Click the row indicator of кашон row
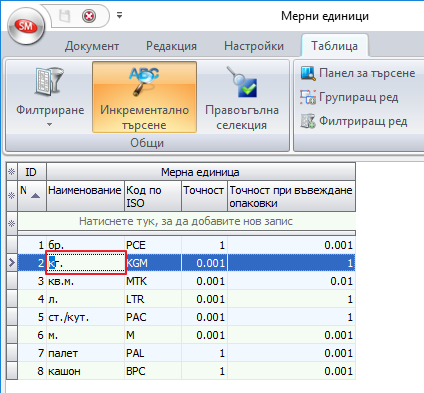This screenshot has height=393, width=424. point(12,371)
